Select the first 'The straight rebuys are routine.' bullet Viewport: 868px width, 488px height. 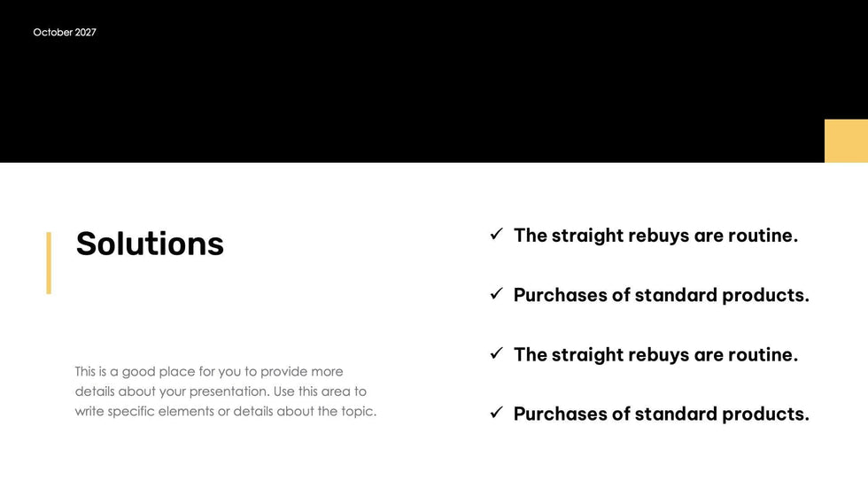coord(656,236)
